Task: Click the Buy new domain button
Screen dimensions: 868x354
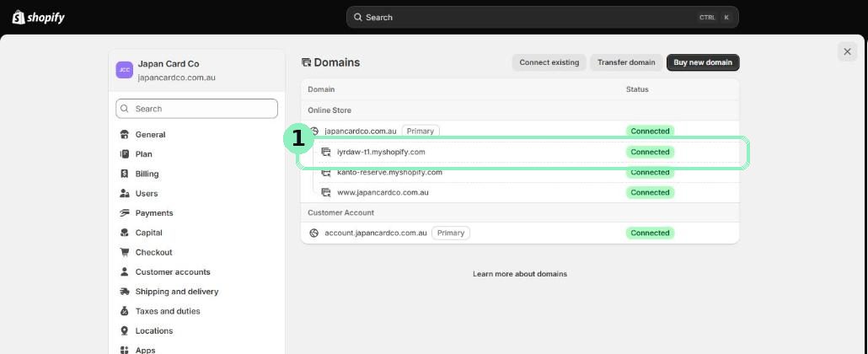Action: [703, 62]
